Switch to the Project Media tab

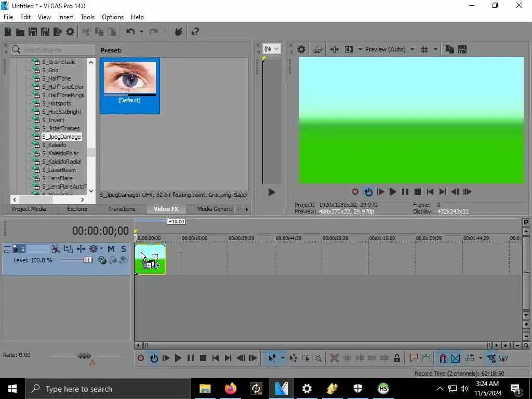pos(29,209)
